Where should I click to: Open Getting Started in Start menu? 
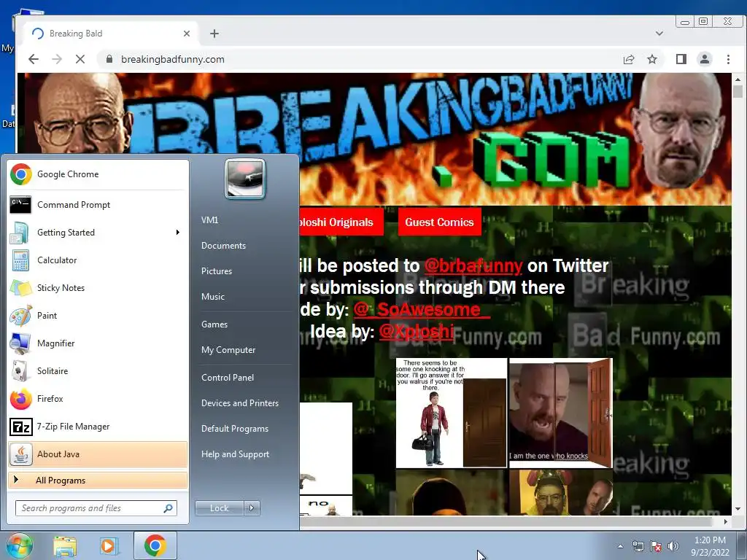98,233
